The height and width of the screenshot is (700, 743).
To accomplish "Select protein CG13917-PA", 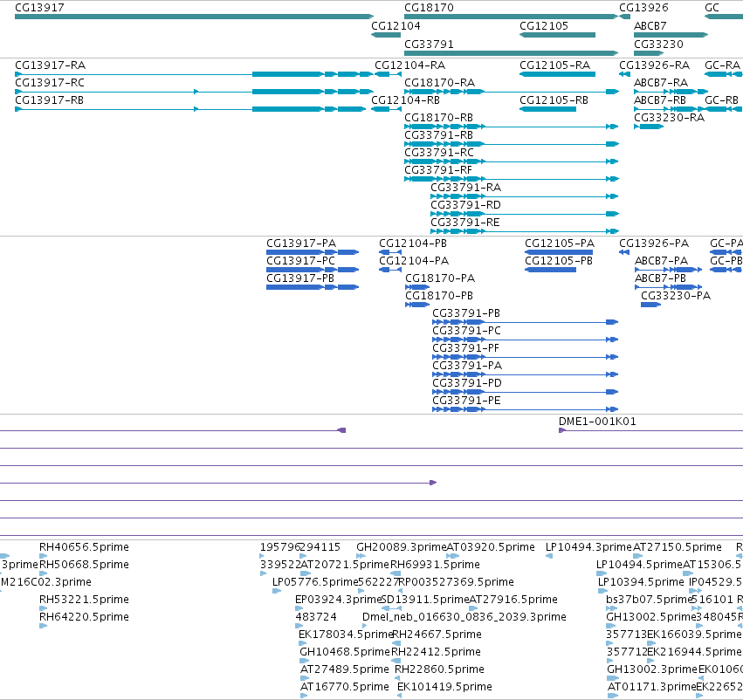I will [313, 252].
